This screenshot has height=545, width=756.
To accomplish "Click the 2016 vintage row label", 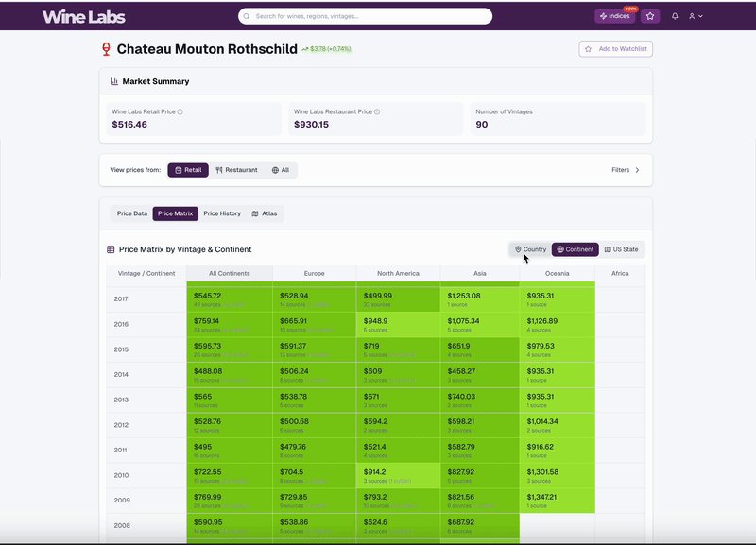I will [x=121, y=324].
